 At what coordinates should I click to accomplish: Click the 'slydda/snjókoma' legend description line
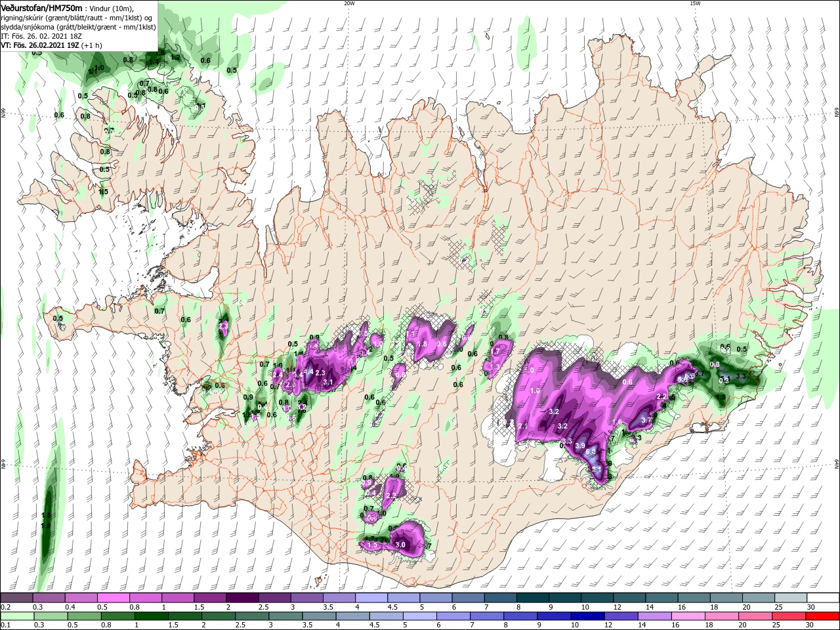[x=78, y=27]
